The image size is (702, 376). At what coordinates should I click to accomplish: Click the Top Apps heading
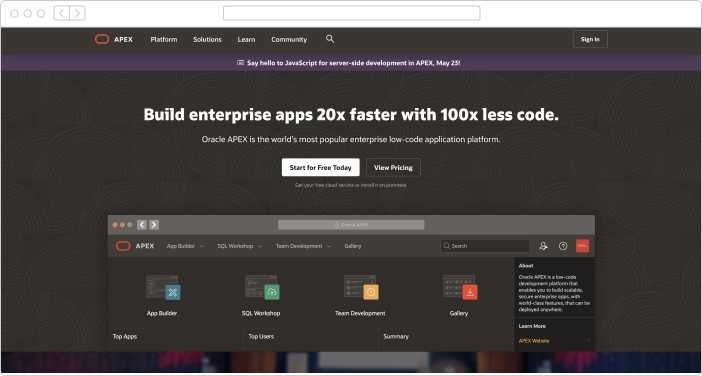coord(125,337)
